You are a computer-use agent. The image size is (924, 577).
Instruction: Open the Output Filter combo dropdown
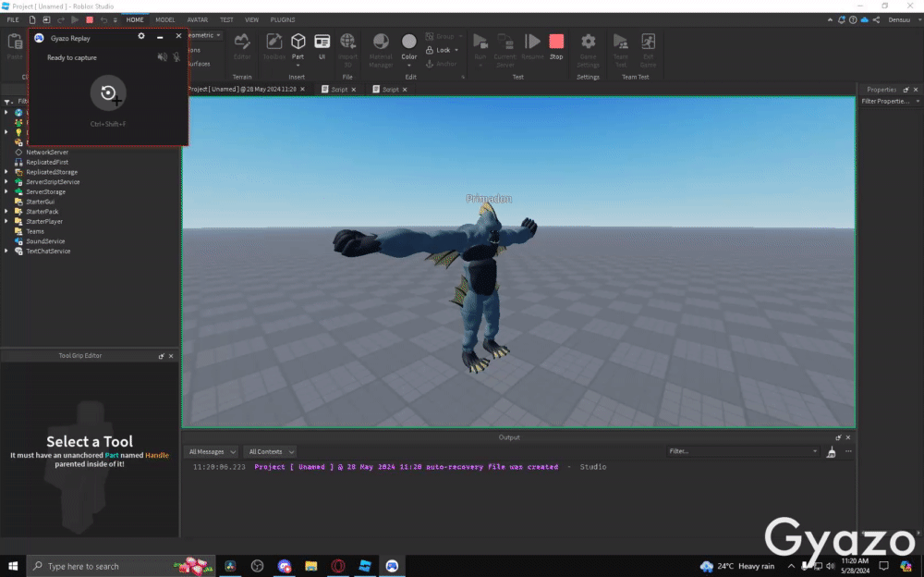[815, 451]
